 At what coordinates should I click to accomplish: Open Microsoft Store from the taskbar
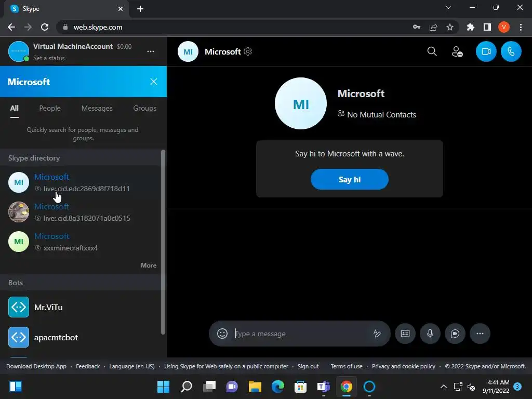pos(300,387)
